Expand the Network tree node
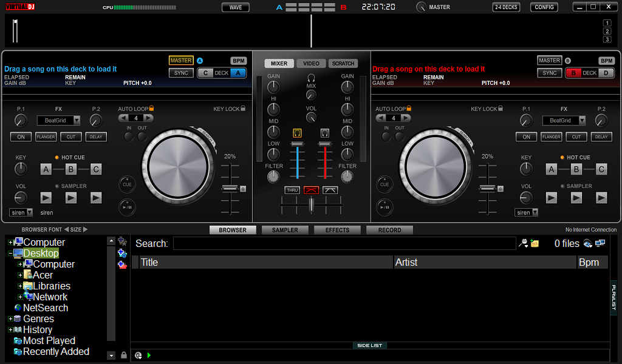 click(x=20, y=297)
